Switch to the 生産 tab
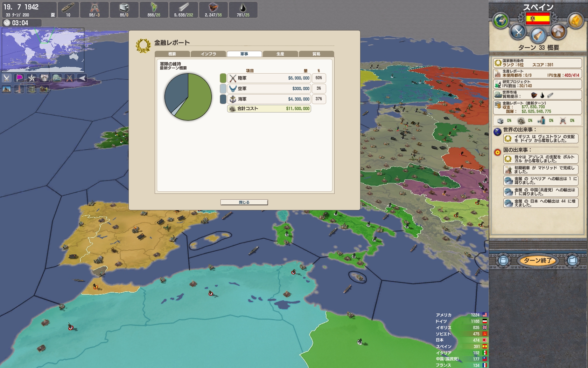The height and width of the screenshot is (368, 588). [280, 54]
